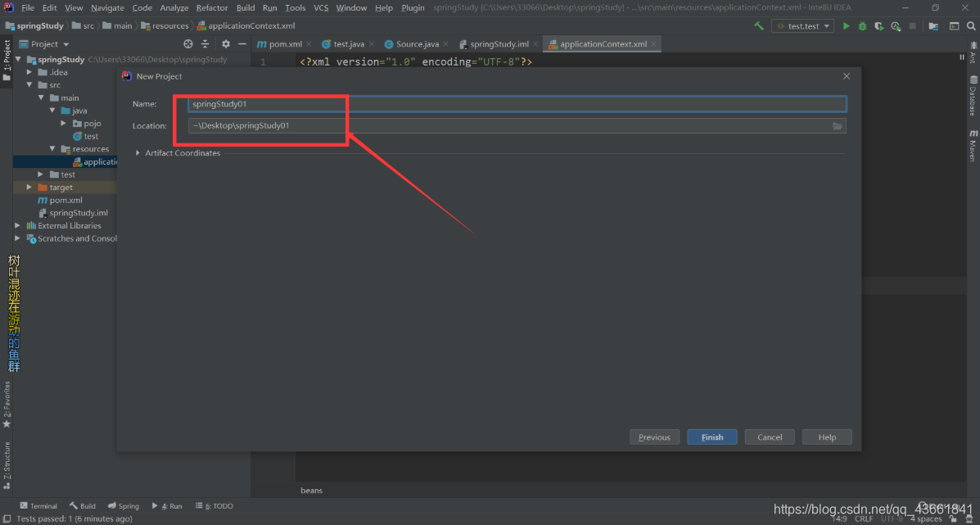Open the Run Anything window icon
The width and height of the screenshot is (980, 525).
955,26
